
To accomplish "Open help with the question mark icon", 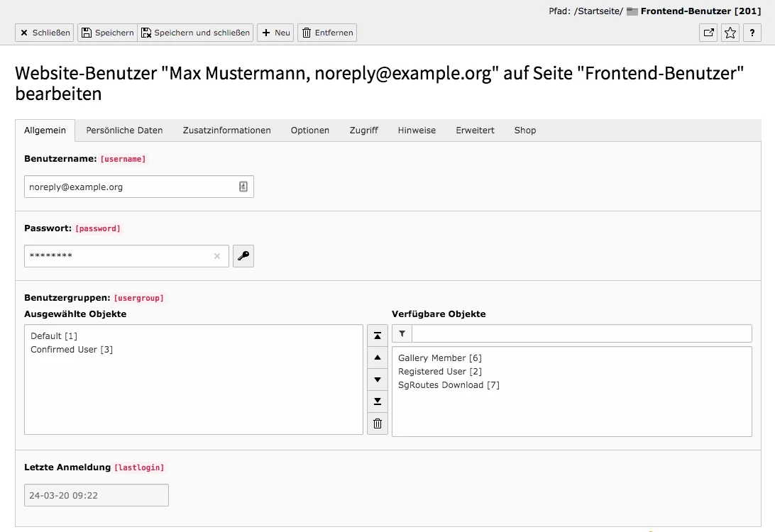I will point(752,33).
